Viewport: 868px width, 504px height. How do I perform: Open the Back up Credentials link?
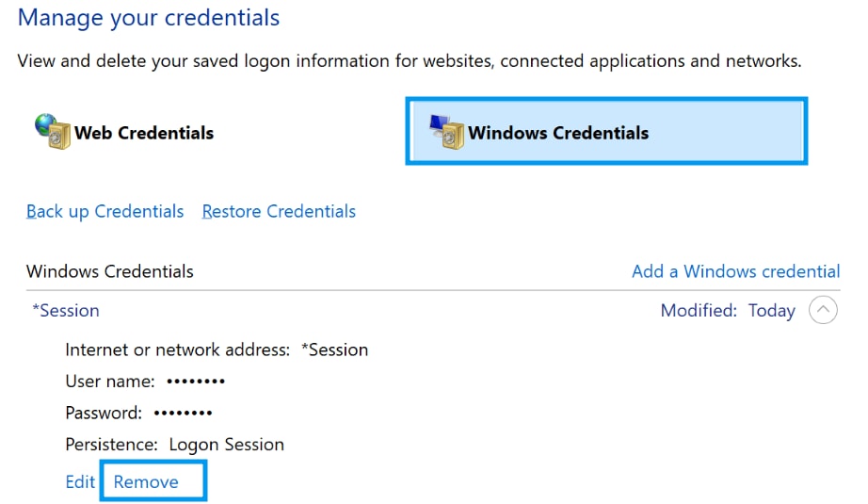(104, 211)
